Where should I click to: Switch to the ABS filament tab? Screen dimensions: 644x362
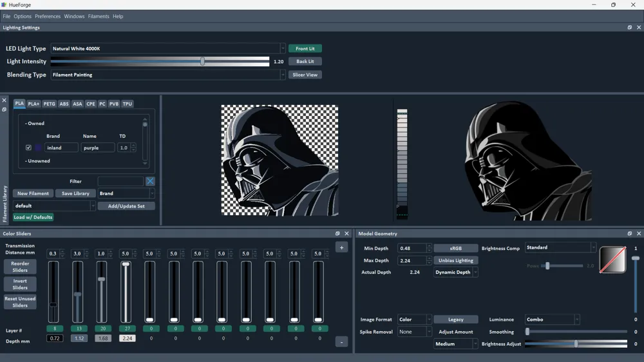(64, 104)
